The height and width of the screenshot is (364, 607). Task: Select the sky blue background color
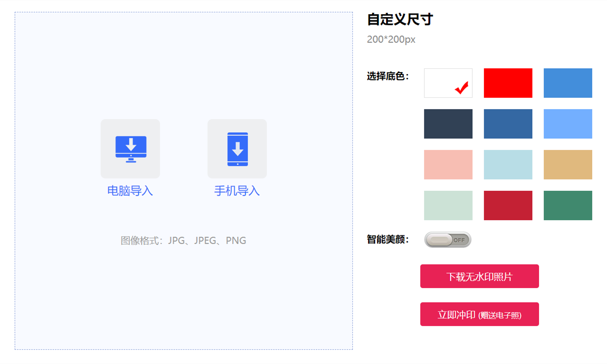(568, 83)
